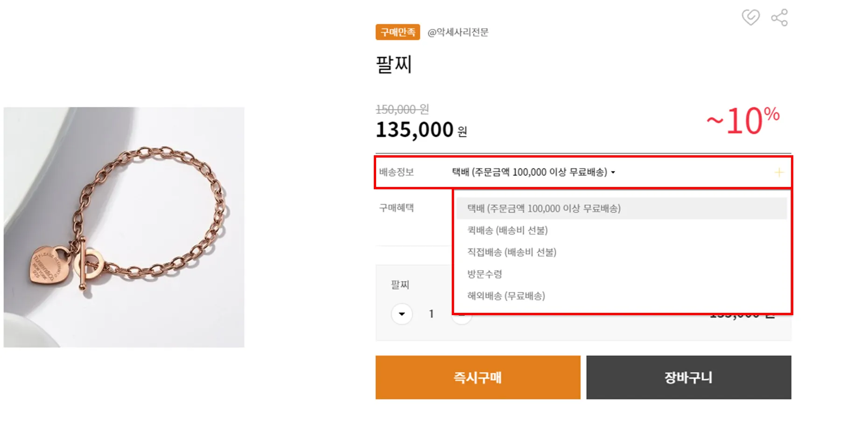868x435 pixels.
Task: Click the red ~10% discount text
Action: point(742,121)
